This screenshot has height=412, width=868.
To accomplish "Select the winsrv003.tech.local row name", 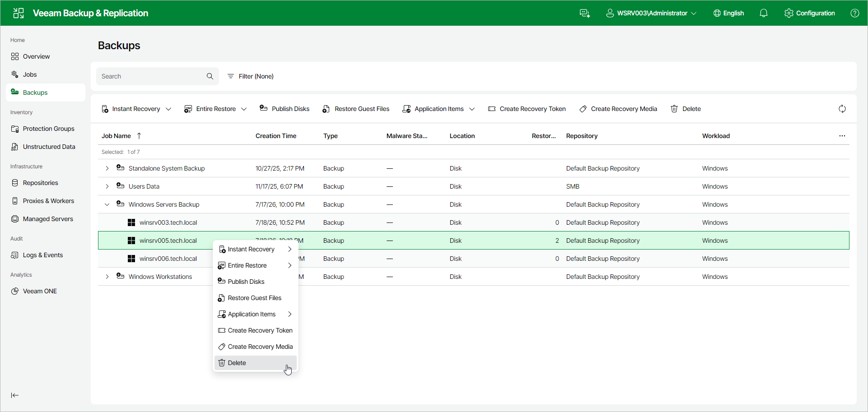I will pos(168,222).
